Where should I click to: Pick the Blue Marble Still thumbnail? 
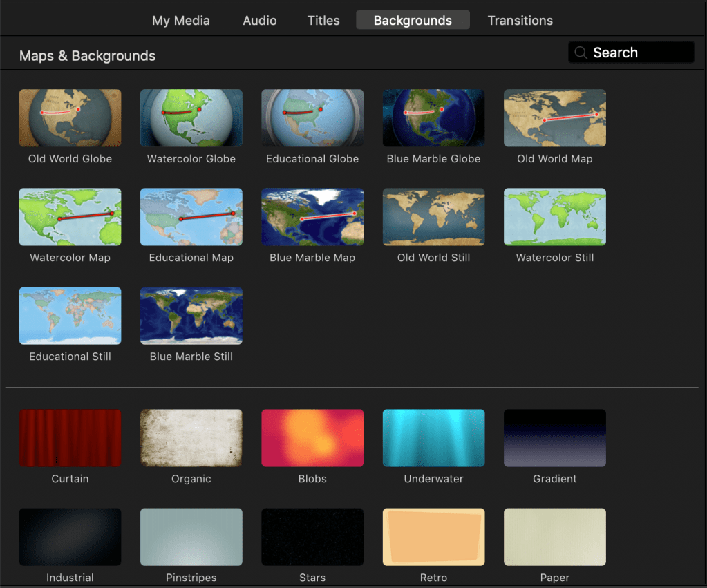pyautogui.click(x=191, y=316)
